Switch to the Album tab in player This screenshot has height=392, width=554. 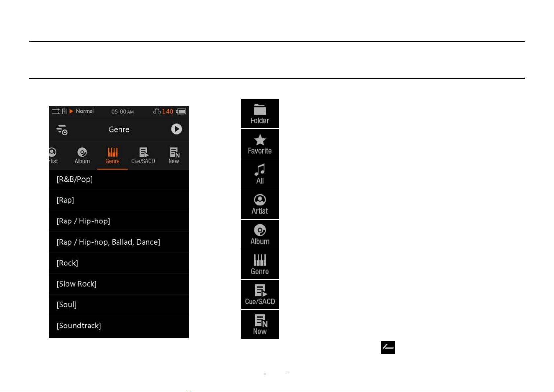[82, 156]
